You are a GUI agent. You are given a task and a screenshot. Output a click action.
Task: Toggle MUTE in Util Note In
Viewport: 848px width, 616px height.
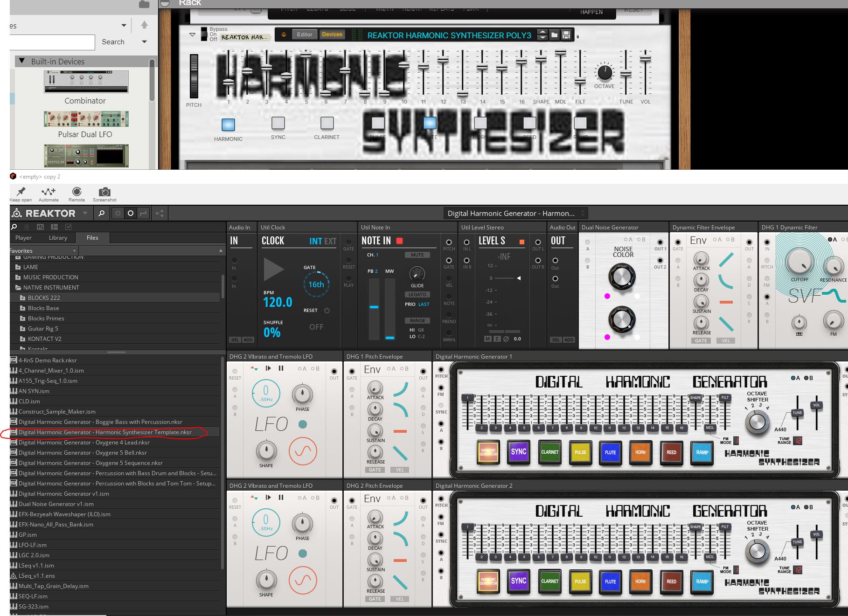click(x=417, y=255)
